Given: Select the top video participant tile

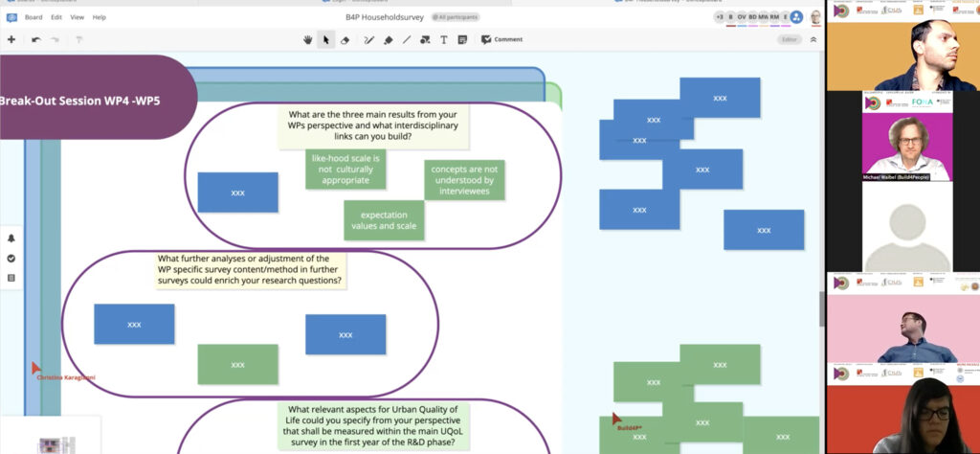Looking at the screenshot, I should 903,46.
